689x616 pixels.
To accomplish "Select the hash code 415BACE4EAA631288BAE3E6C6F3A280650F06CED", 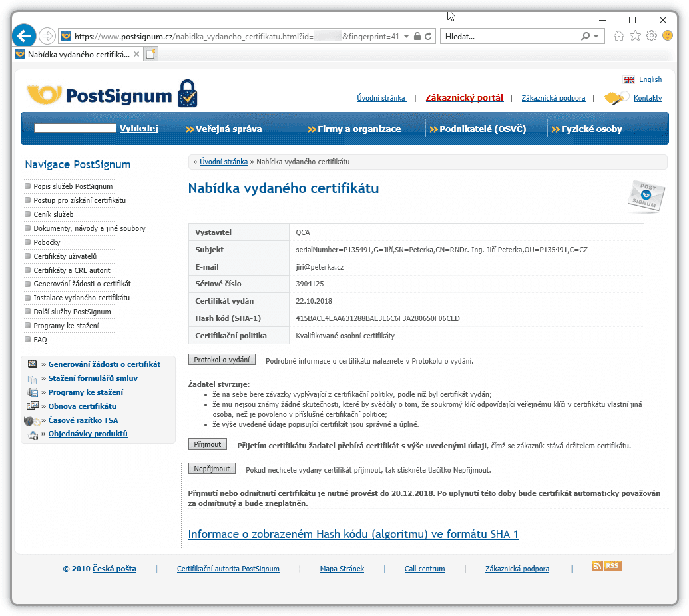I will (377, 318).
